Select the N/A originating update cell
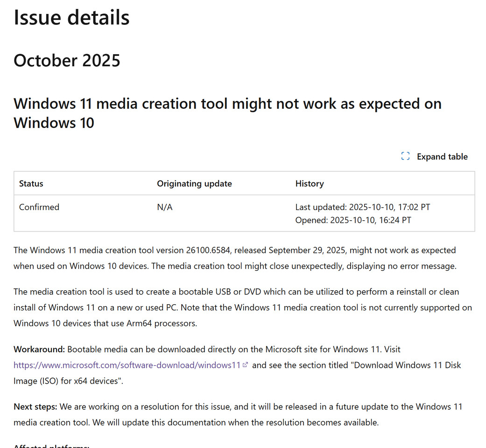 click(165, 207)
